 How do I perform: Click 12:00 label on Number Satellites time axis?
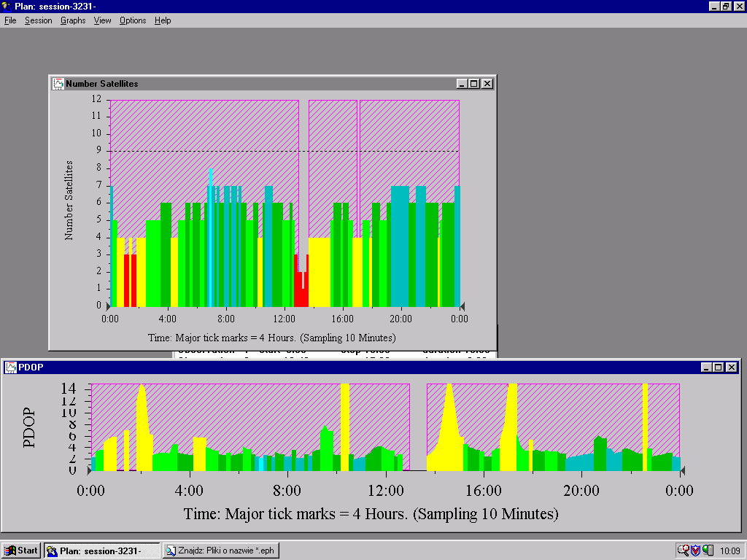[284, 319]
